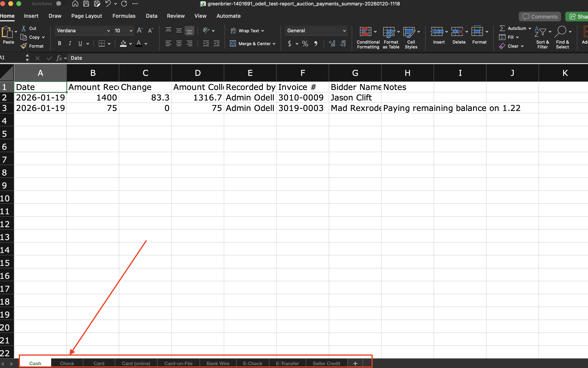Toggle Middle Align button

[179, 31]
